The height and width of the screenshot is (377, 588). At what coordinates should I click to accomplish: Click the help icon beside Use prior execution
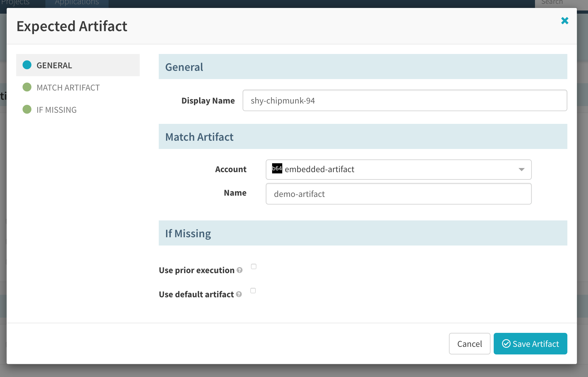(240, 270)
